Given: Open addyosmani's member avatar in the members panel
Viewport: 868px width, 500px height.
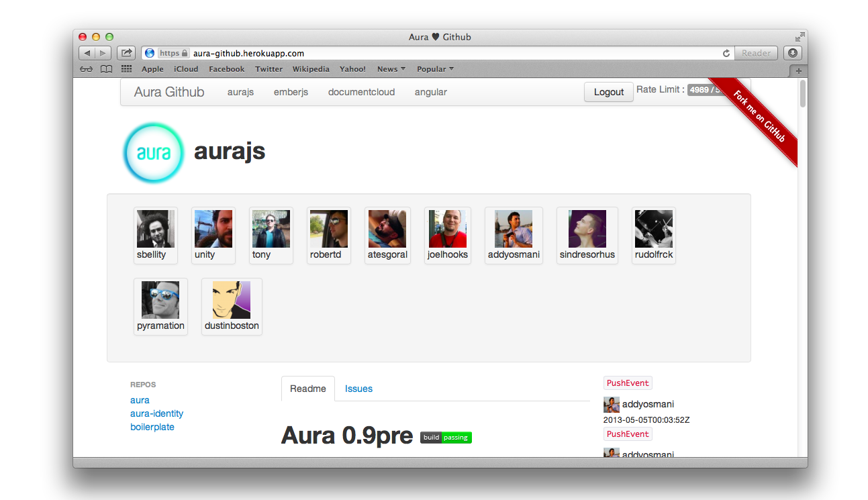Looking at the screenshot, I should [x=514, y=229].
